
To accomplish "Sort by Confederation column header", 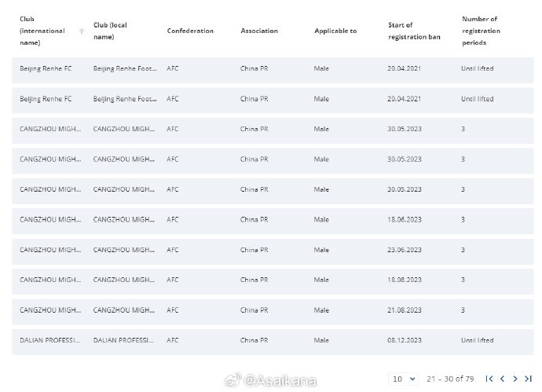I will pyautogui.click(x=190, y=31).
